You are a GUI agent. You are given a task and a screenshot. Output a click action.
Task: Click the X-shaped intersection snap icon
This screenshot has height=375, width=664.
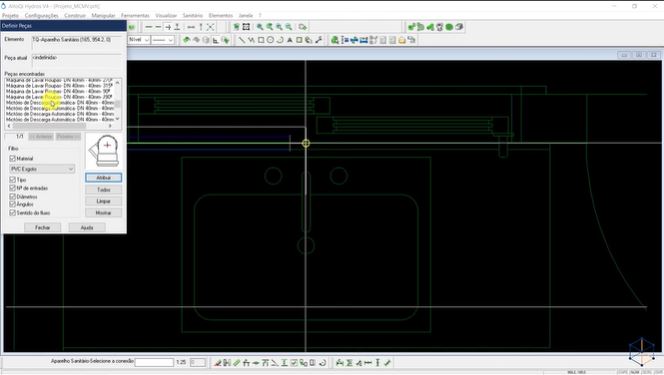pyautogui.click(x=210, y=27)
